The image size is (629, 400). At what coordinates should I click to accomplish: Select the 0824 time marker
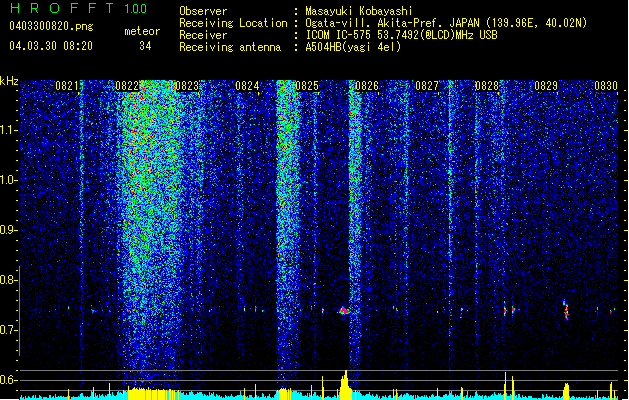[247, 86]
